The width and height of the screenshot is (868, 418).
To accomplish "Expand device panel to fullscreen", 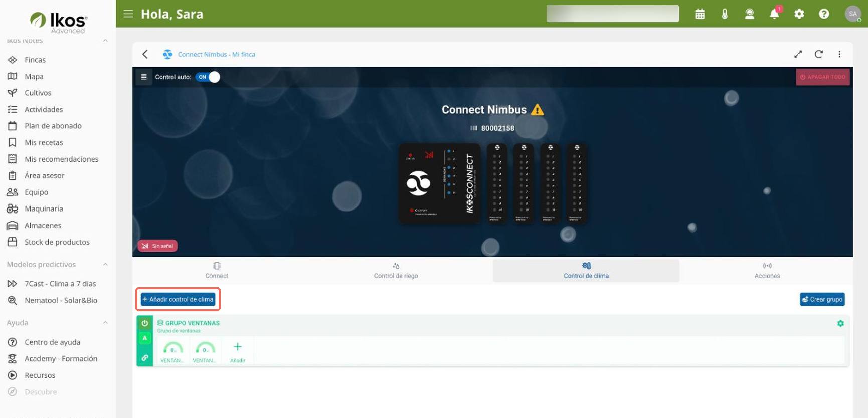I will (798, 54).
